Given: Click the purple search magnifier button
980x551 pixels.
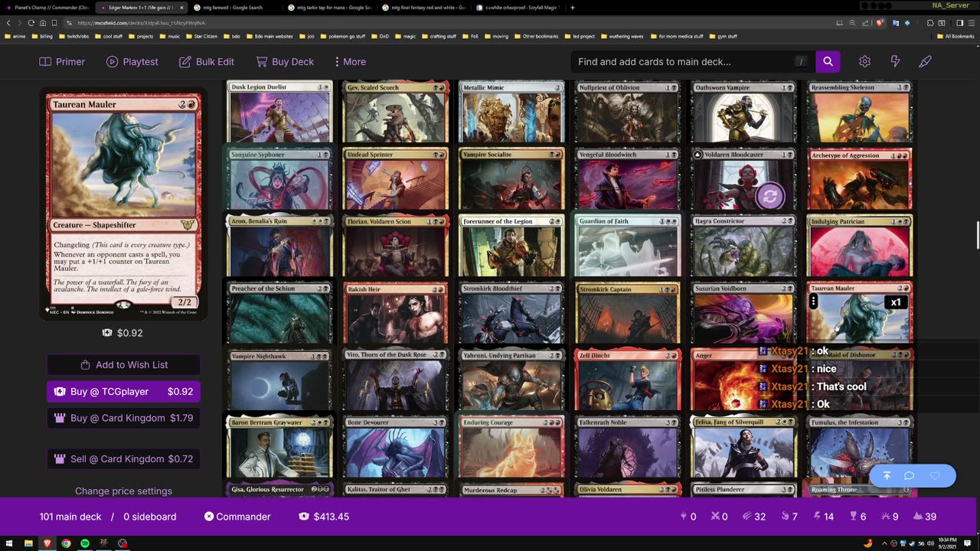Looking at the screenshot, I should point(828,61).
